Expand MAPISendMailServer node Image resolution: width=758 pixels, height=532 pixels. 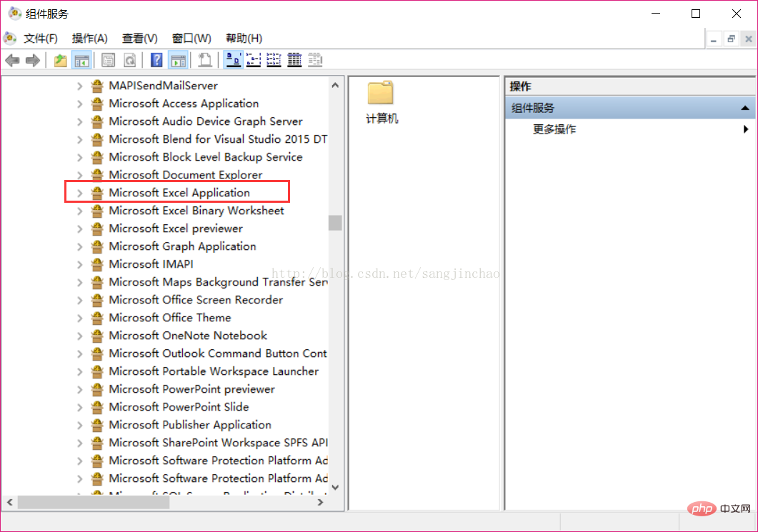80,86
